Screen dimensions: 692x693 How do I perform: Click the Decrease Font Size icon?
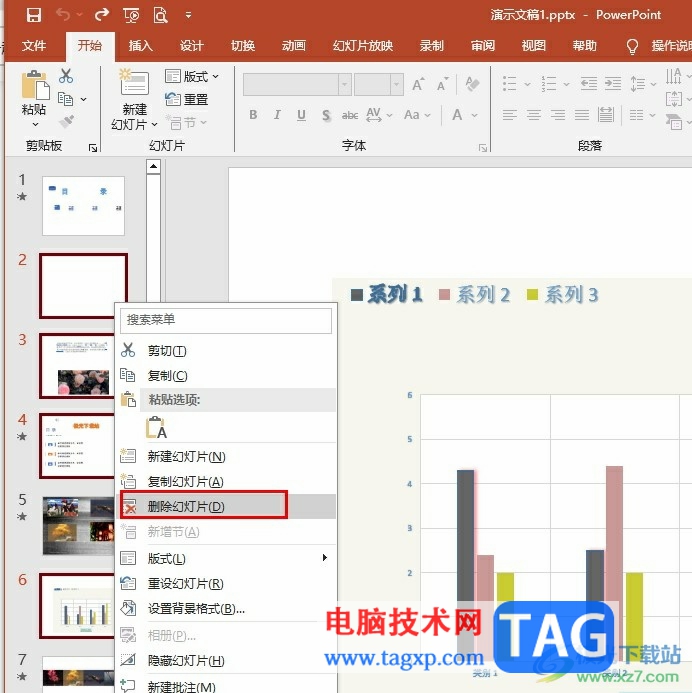(x=442, y=84)
